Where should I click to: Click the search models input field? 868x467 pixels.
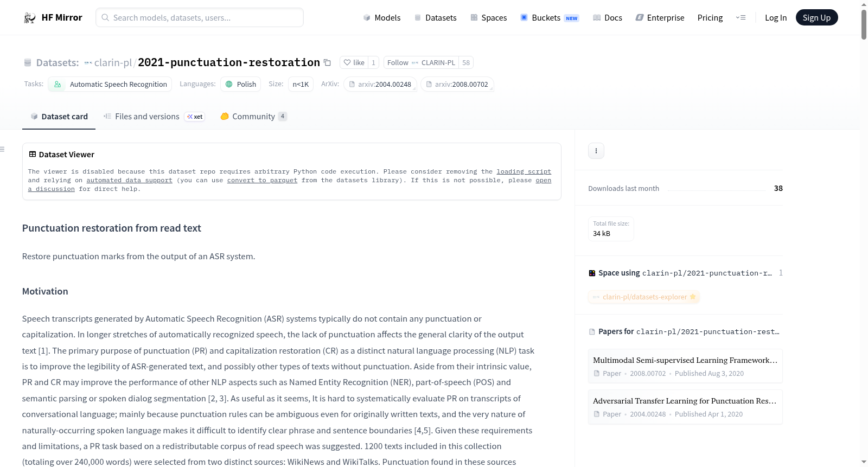point(200,17)
